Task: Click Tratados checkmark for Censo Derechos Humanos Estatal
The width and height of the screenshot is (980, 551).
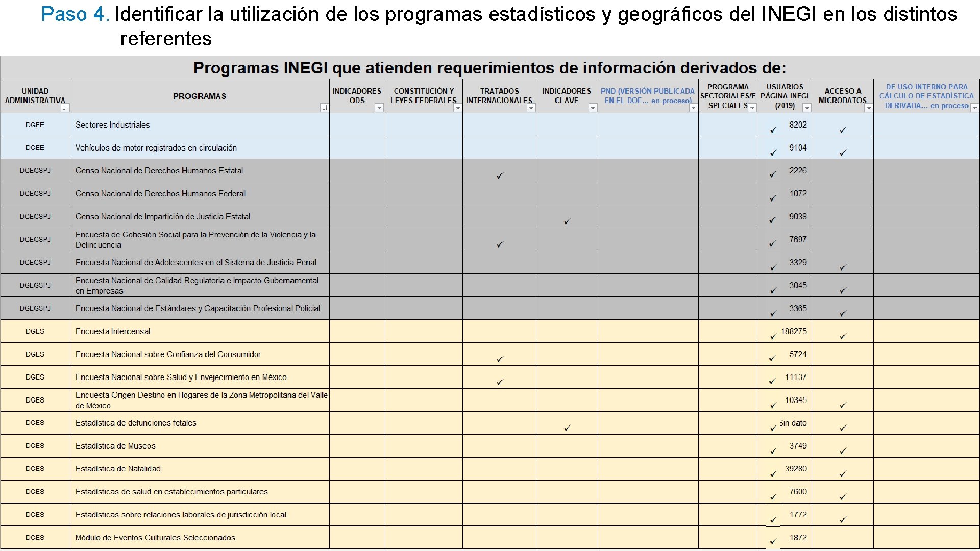Action: click(500, 176)
